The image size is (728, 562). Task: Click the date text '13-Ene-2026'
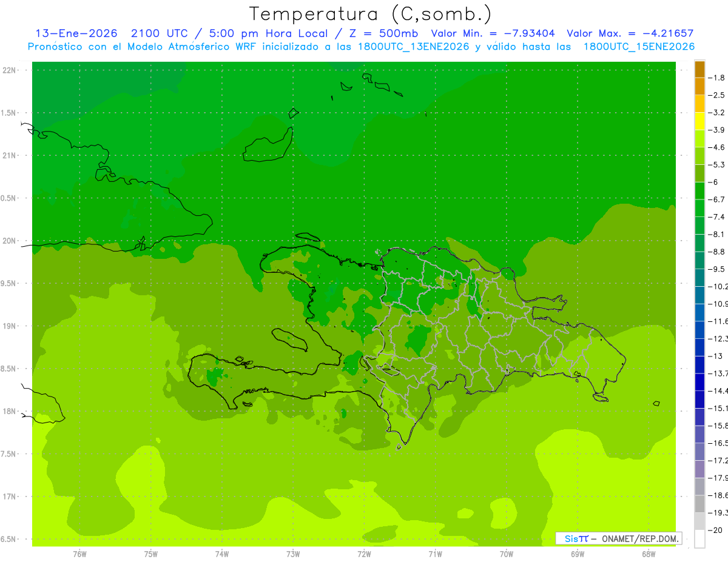76,33
